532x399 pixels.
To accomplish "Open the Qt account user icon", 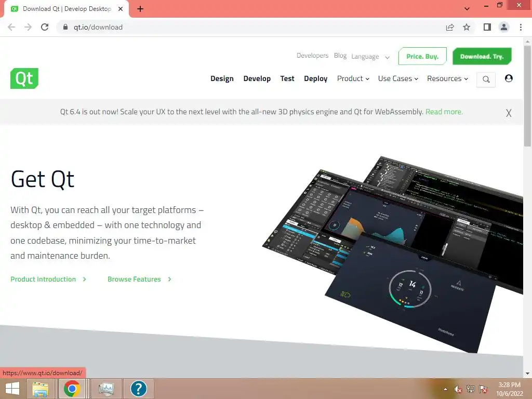I will coord(509,78).
